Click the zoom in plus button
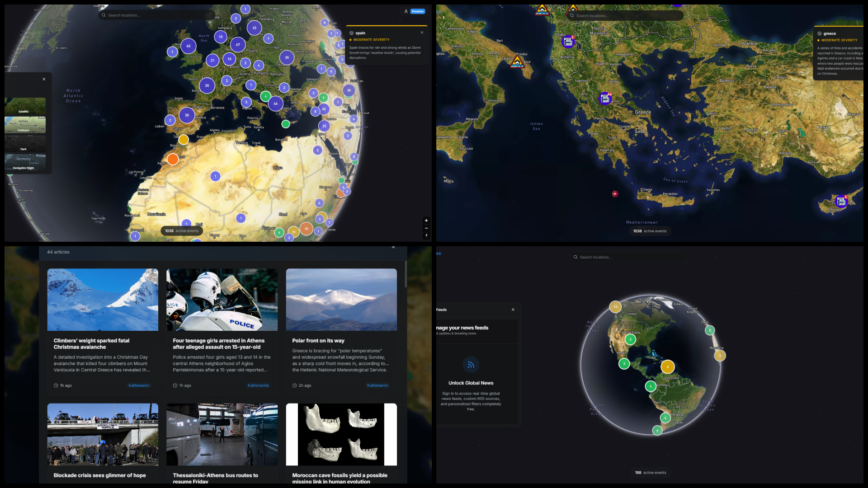Viewport: 868px width, 488px height. (x=426, y=220)
